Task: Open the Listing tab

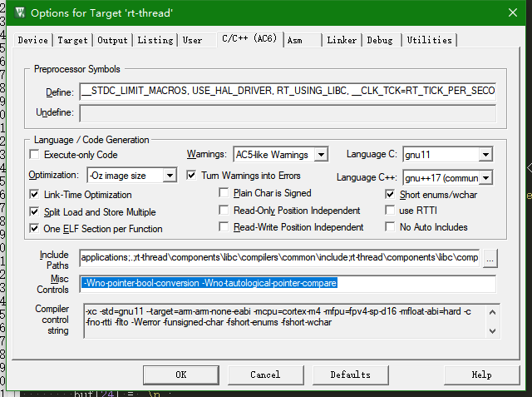Action: (x=155, y=40)
